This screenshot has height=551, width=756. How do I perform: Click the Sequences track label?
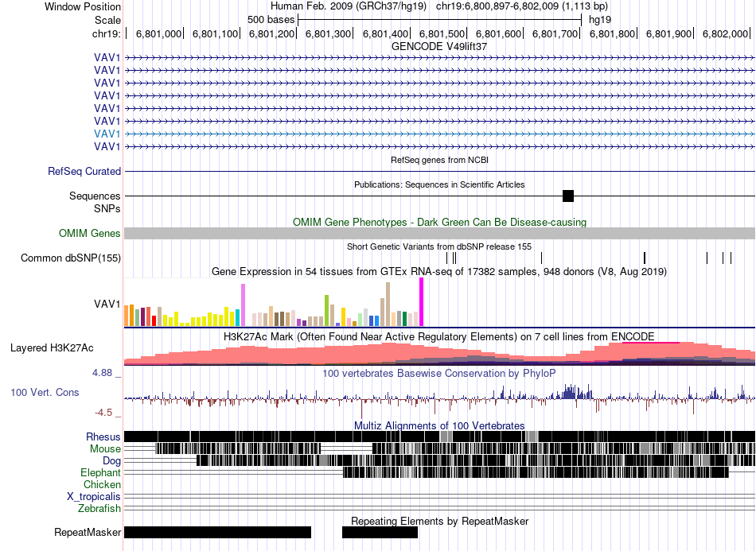coord(95,196)
